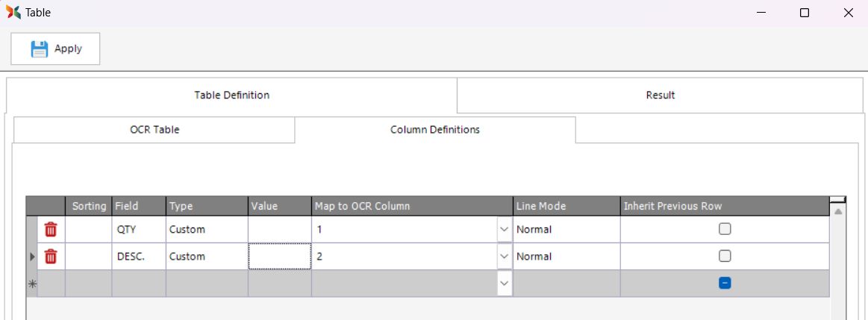868x320 pixels.
Task: Click the new row asterisk marker
Action: pos(31,283)
